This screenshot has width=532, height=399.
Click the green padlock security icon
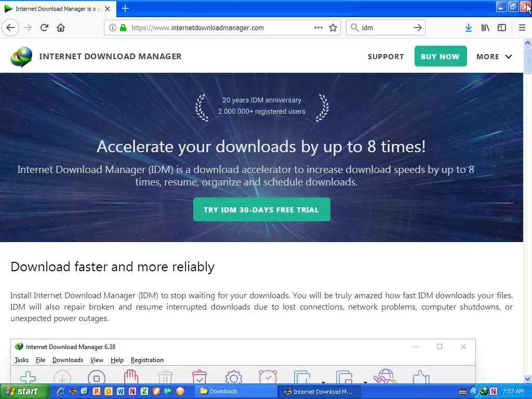[123, 28]
